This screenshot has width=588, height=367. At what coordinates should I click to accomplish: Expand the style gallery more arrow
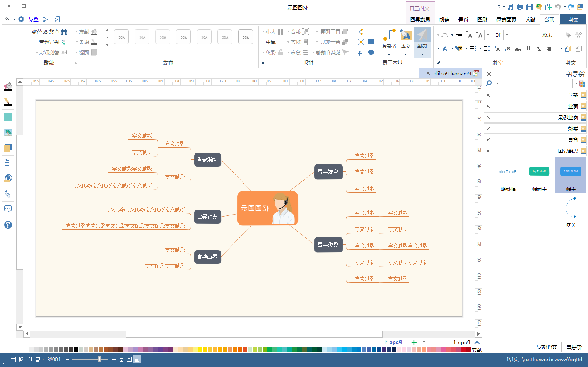coord(107,44)
